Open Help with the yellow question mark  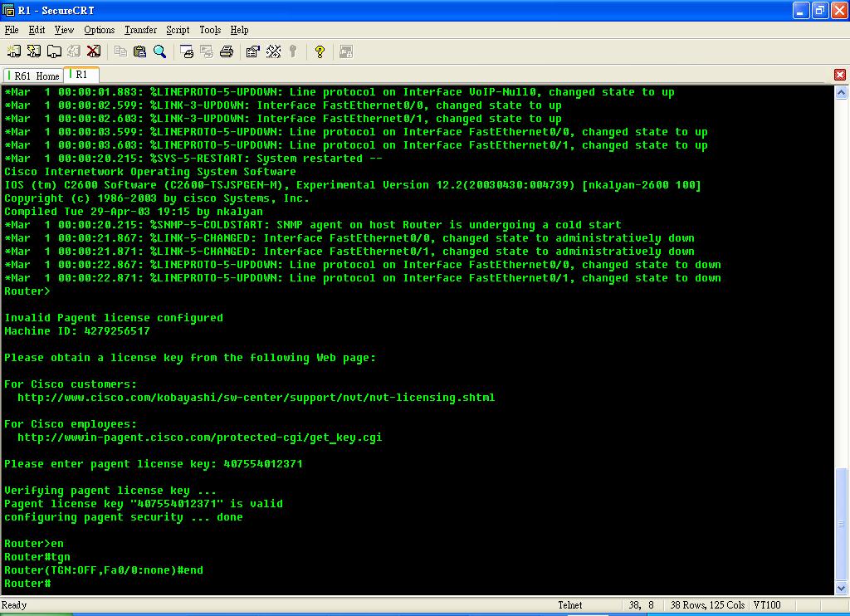(x=320, y=51)
